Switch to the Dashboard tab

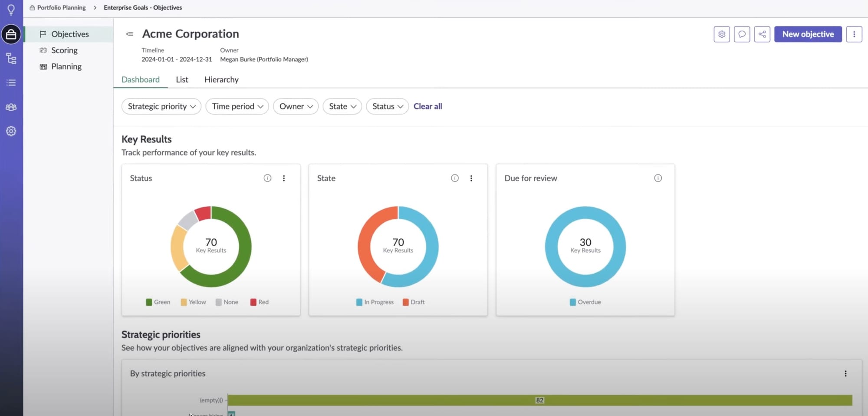pyautogui.click(x=141, y=79)
